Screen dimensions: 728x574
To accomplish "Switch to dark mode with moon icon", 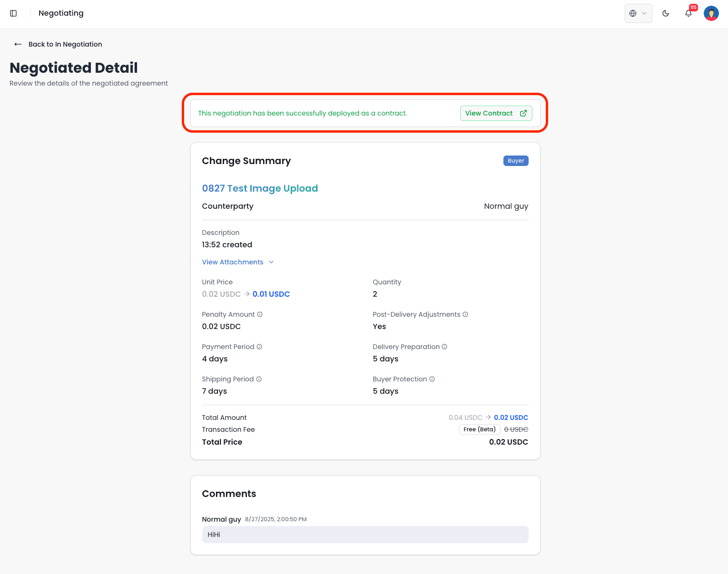I will pyautogui.click(x=666, y=13).
